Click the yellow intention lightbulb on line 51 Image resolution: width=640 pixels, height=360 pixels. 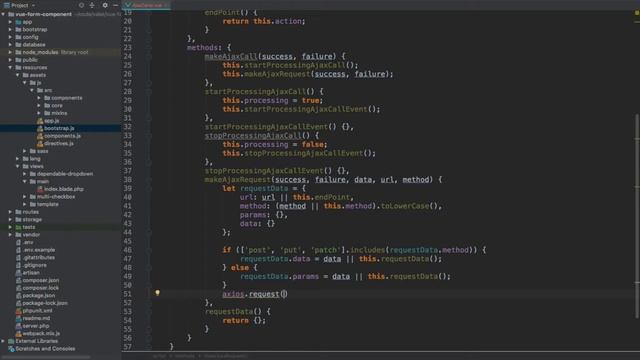click(157, 293)
